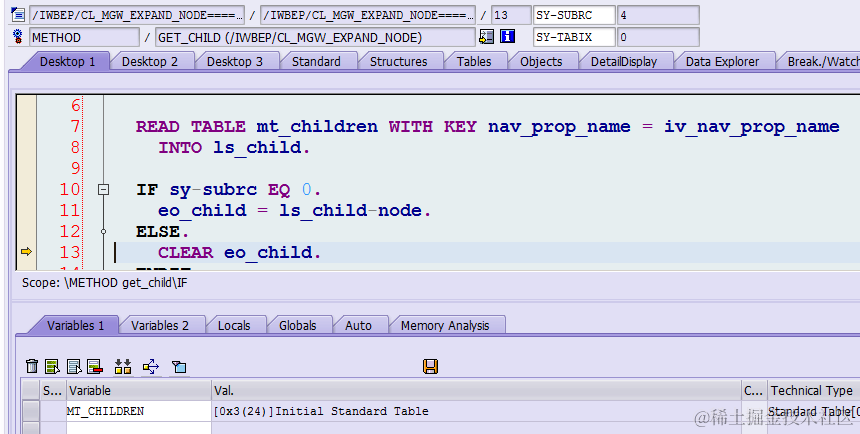This screenshot has width=860, height=434.
Task: Click the empty variable name cell below MT_CHILDREN
Action: pos(139,428)
